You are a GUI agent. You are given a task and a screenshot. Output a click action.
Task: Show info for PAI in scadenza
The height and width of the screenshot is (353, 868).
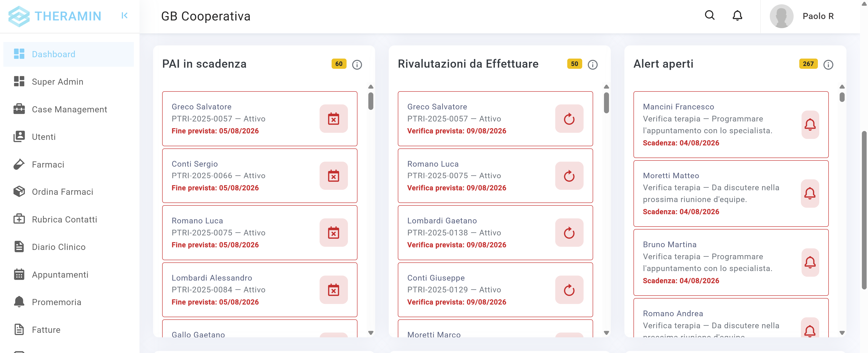point(357,64)
